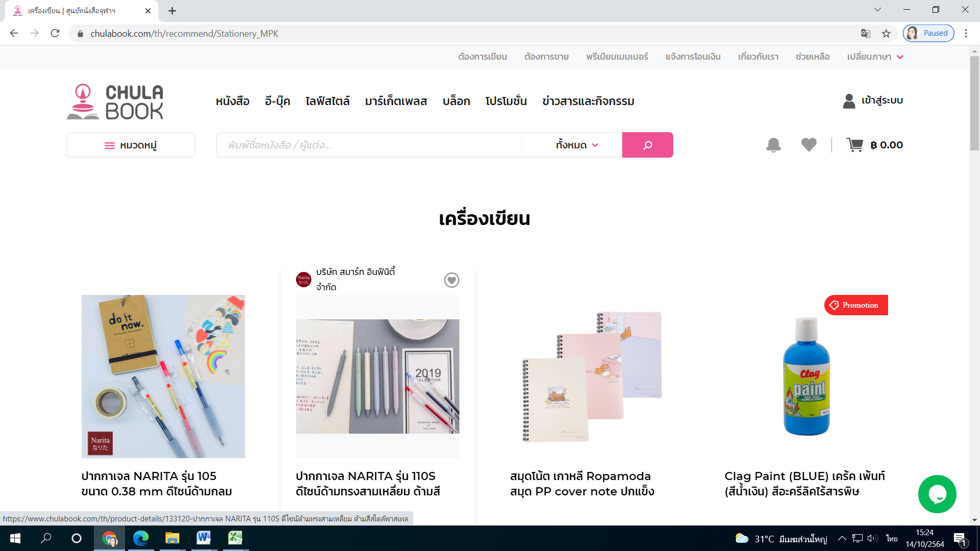Open the Clag Paint blue bottle image
This screenshot has width=980, height=551.
pyautogui.click(x=806, y=377)
